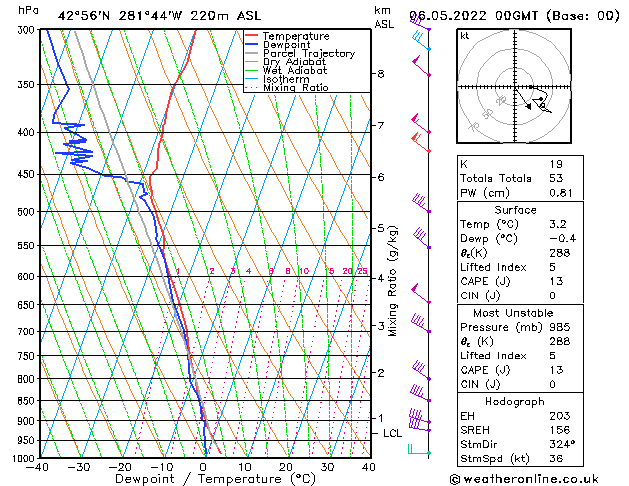Screen dimensions: 629x486
Task: Click the hodograph center crosshair
Action: [x=515, y=87]
